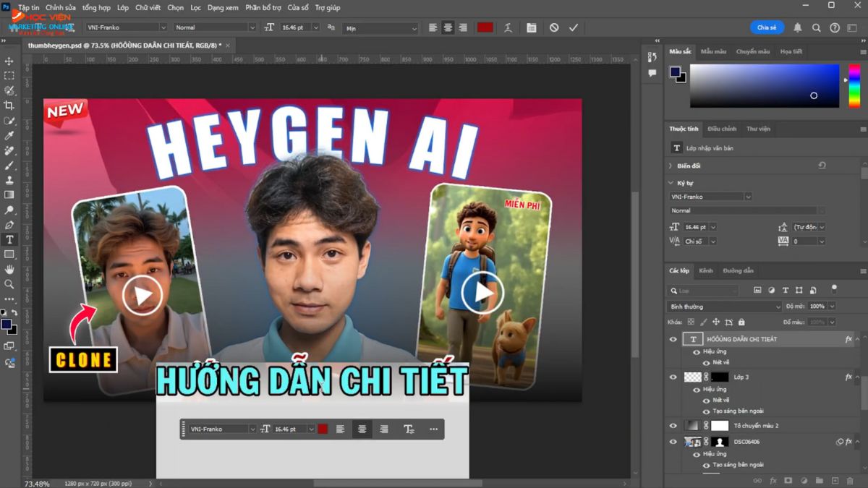This screenshot has height=488, width=868.
Task: Toggle the Character and Paragraph panels
Action: point(532,27)
